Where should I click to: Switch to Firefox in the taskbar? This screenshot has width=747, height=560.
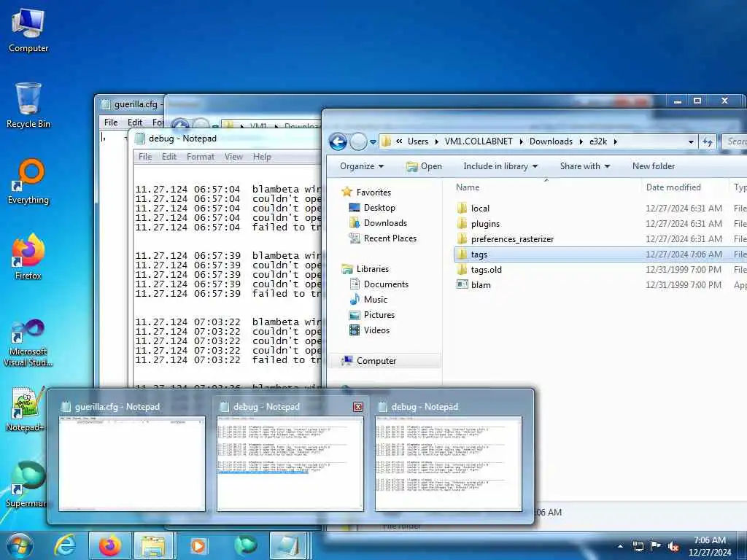click(x=109, y=545)
